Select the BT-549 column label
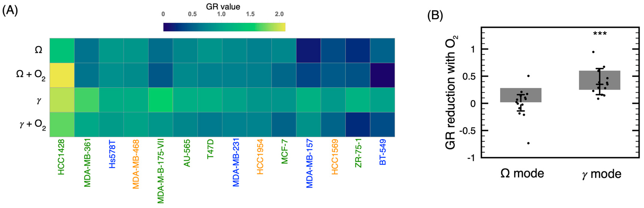644x208 pixels. tap(383, 152)
